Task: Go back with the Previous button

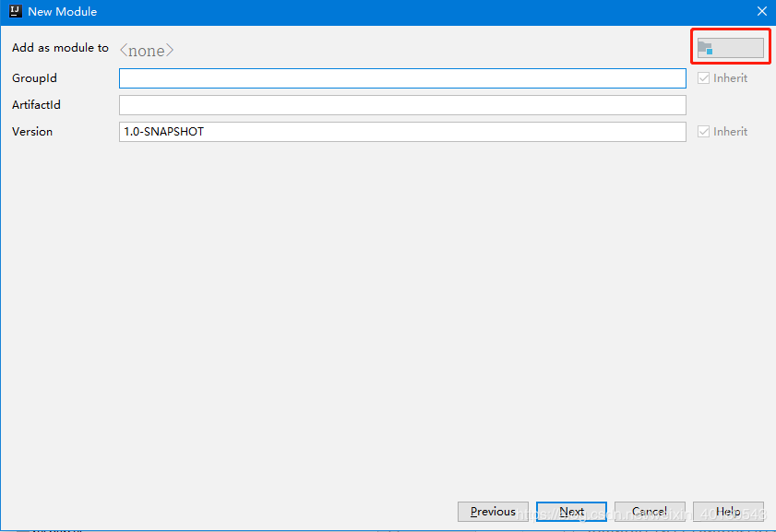Action: tap(493, 511)
